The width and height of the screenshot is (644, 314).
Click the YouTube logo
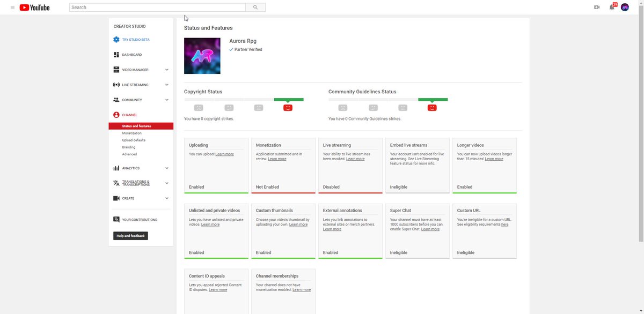(35, 8)
